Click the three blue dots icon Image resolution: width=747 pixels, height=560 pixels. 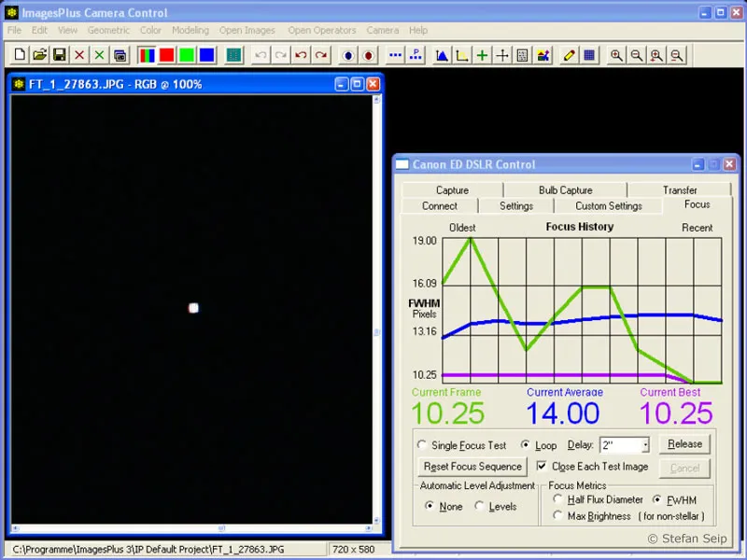point(395,55)
